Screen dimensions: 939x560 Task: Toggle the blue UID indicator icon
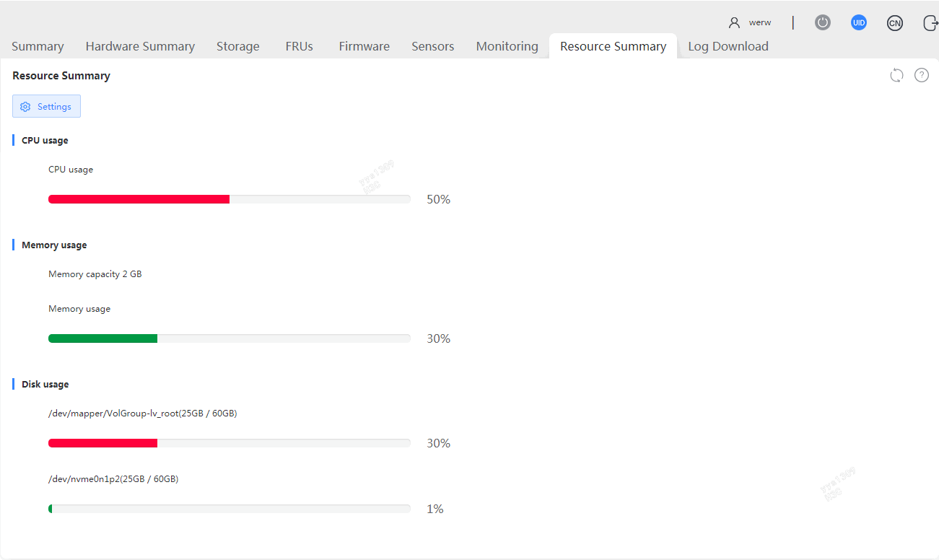pyautogui.click(x=858, y=22)
